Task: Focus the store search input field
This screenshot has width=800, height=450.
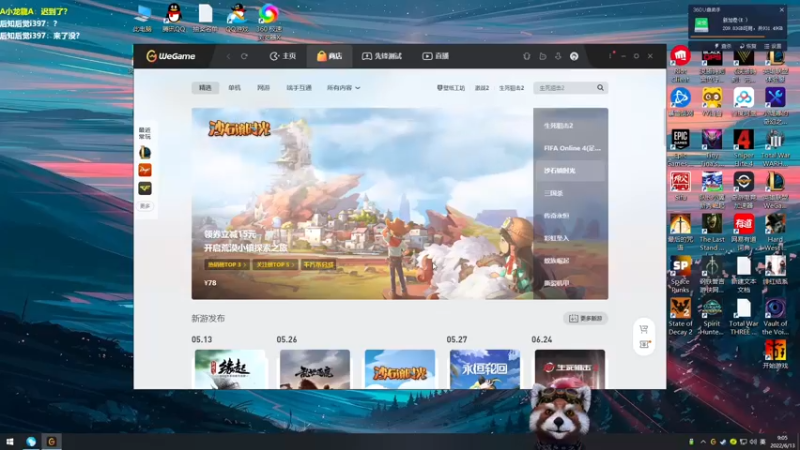Action: (x=565, y=88)
